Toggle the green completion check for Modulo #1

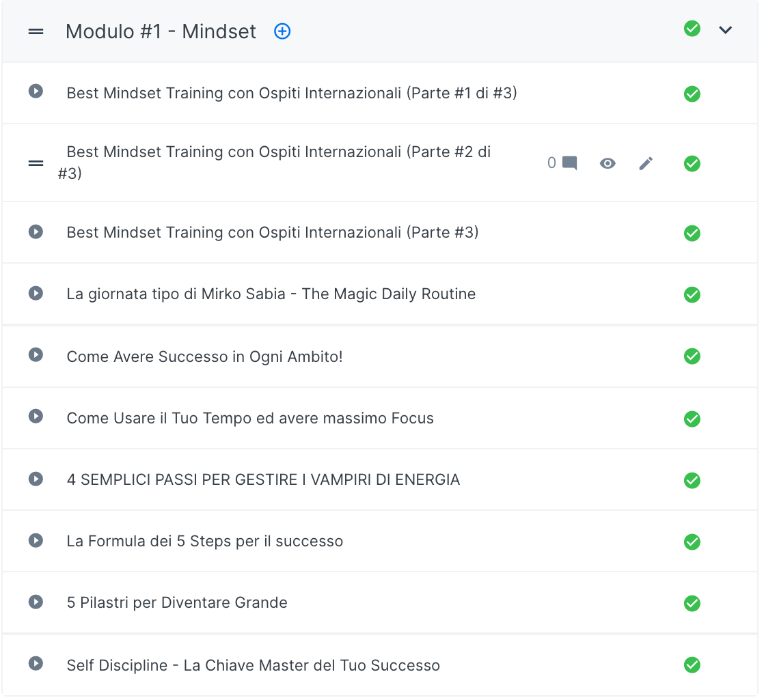pos(692,29)
